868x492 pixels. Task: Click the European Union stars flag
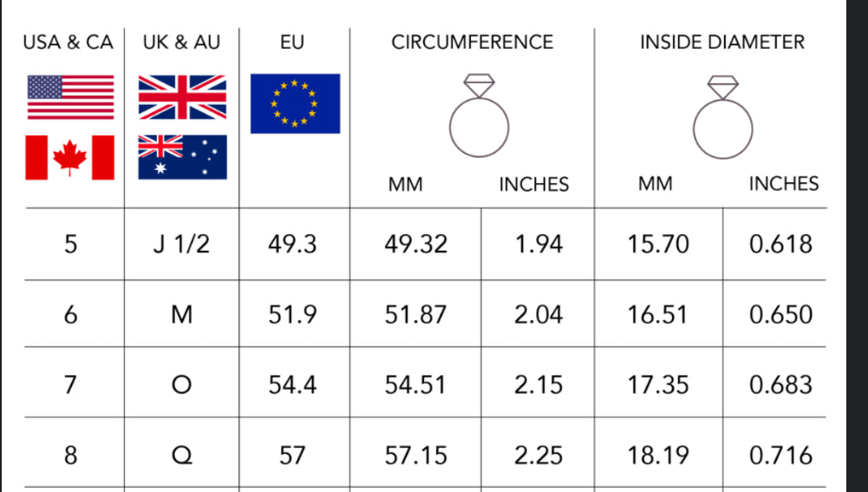tap(295, 103)
